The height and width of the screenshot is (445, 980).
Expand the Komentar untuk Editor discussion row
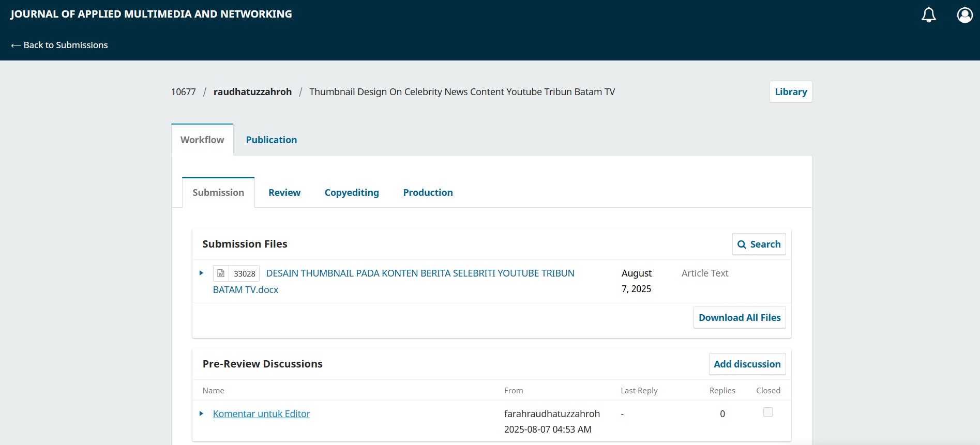tap(201, 413)
